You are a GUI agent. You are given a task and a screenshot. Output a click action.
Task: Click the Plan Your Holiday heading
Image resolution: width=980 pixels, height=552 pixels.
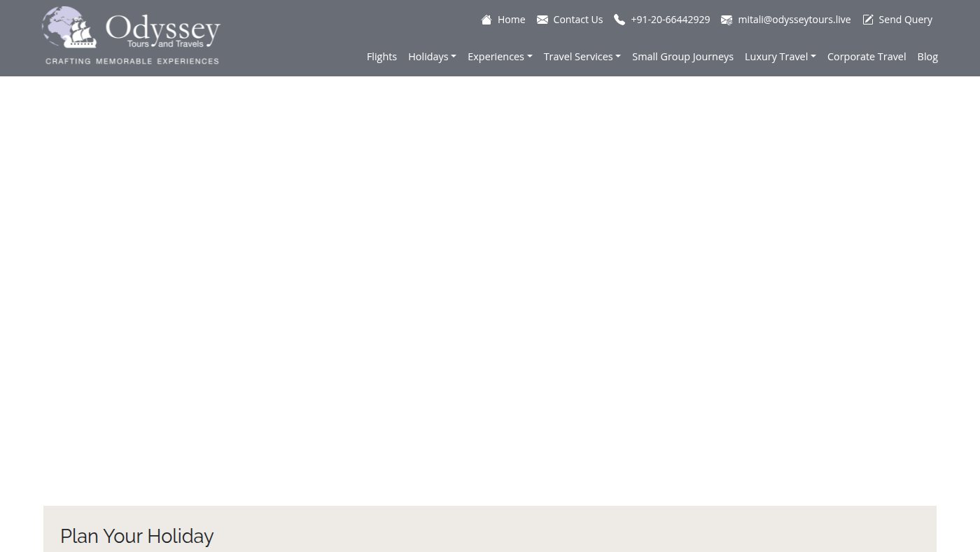pyautogui.click(x=136, y=536)
